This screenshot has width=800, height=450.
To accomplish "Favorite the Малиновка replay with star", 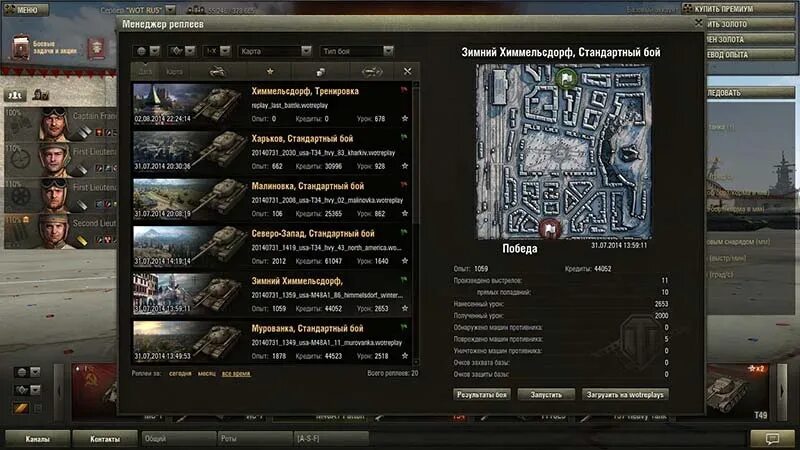I will [x=405, y=213].
